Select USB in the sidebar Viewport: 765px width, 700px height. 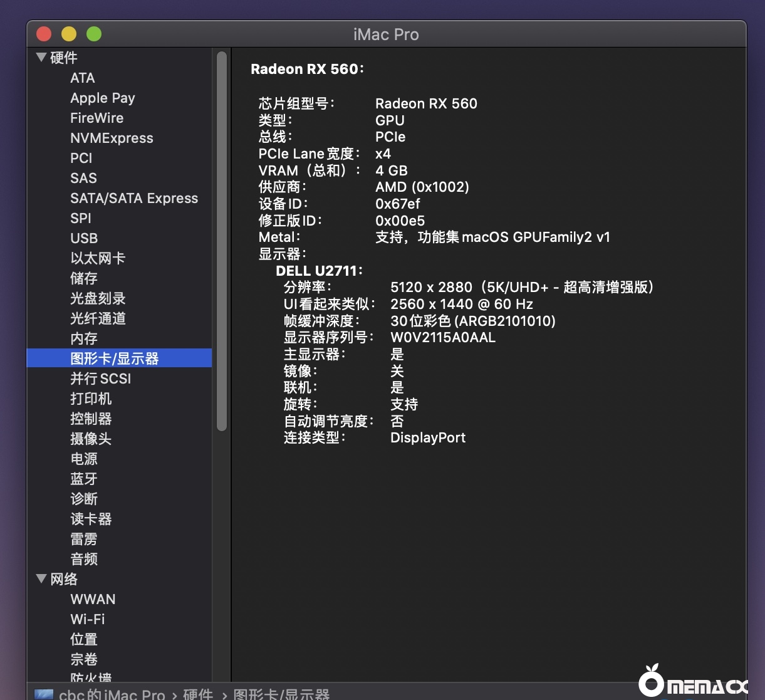84,238
